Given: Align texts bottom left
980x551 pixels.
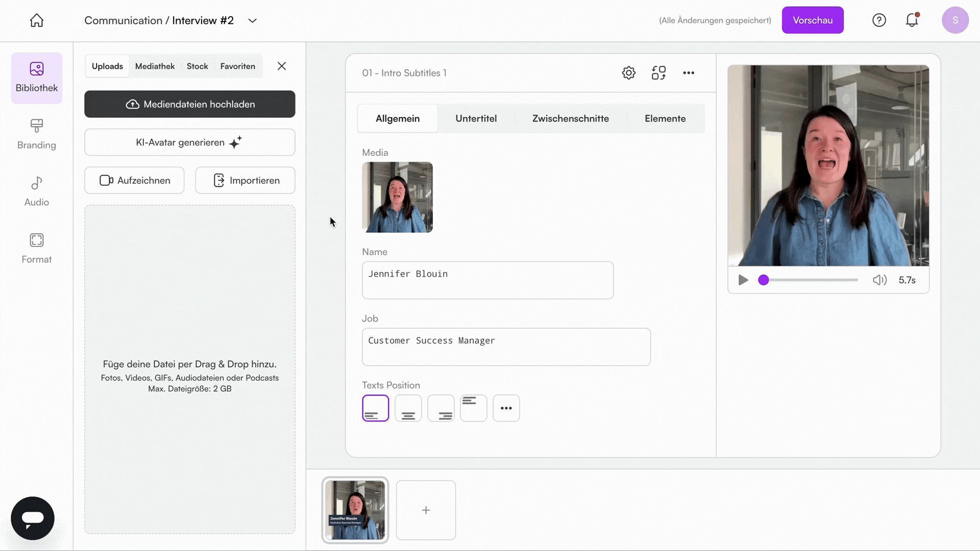Looking at the screenshot, I should tap(376, 408).
